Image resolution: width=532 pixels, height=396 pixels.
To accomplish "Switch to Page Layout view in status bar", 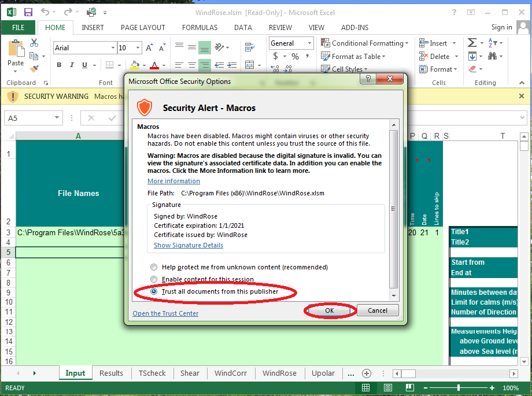I will pos(388,387).
